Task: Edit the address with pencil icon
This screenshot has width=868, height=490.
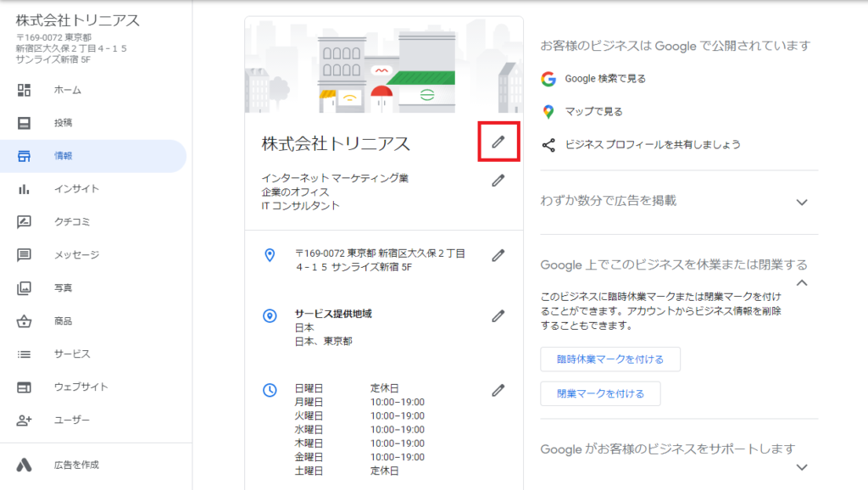Action: tap(498, 255)
